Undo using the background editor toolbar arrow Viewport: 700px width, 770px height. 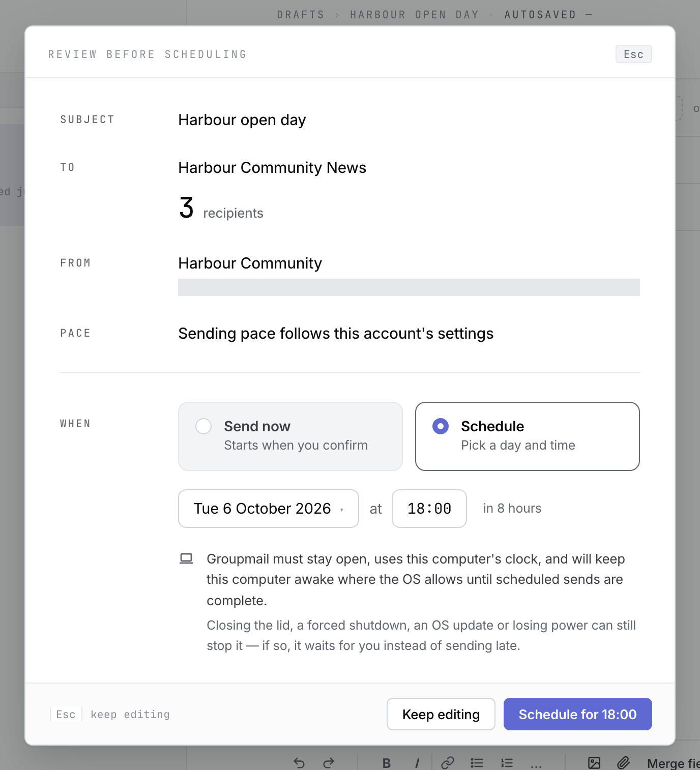(299, 762)
